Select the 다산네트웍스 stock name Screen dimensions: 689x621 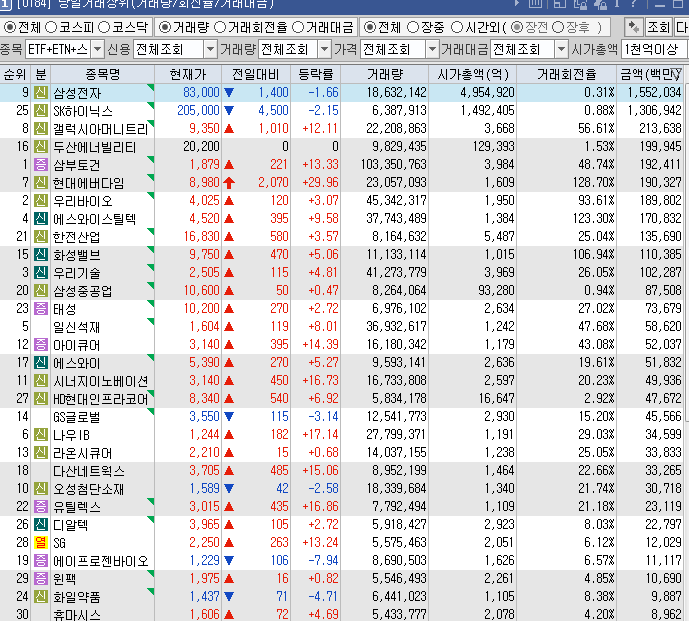click(89, 471)
